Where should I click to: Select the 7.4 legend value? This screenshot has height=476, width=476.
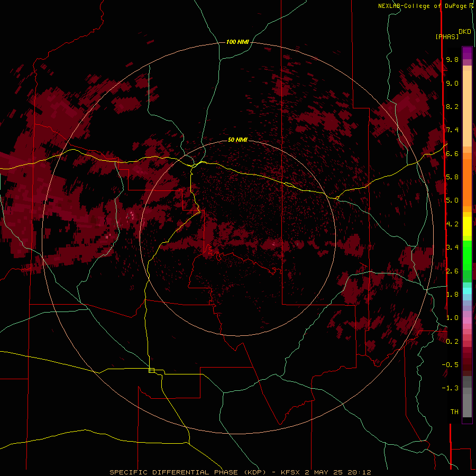pyautogui.click(x=452, y=130)
